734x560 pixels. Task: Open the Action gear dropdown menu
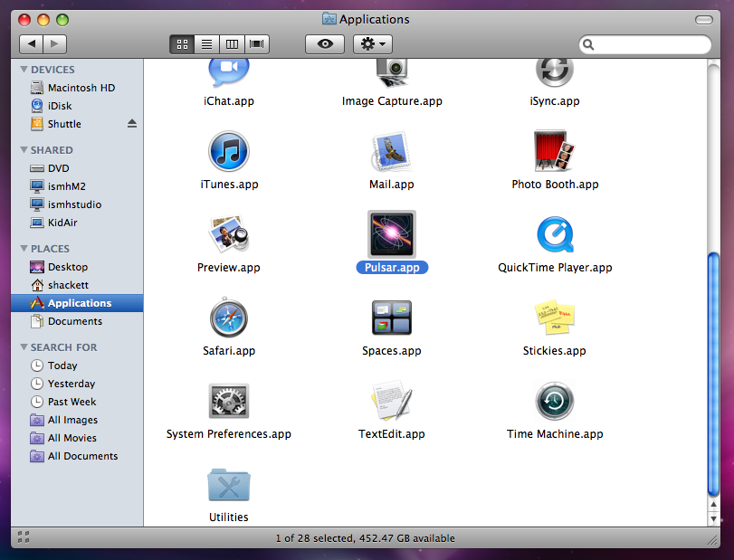coord(373,44)
